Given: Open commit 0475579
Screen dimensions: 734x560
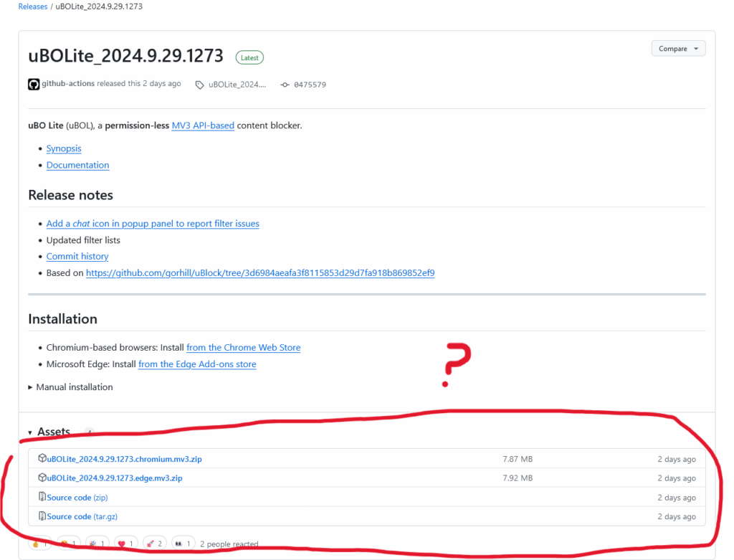Looking at the screenshot, I should pyautogui.click(x=310, y=85).
